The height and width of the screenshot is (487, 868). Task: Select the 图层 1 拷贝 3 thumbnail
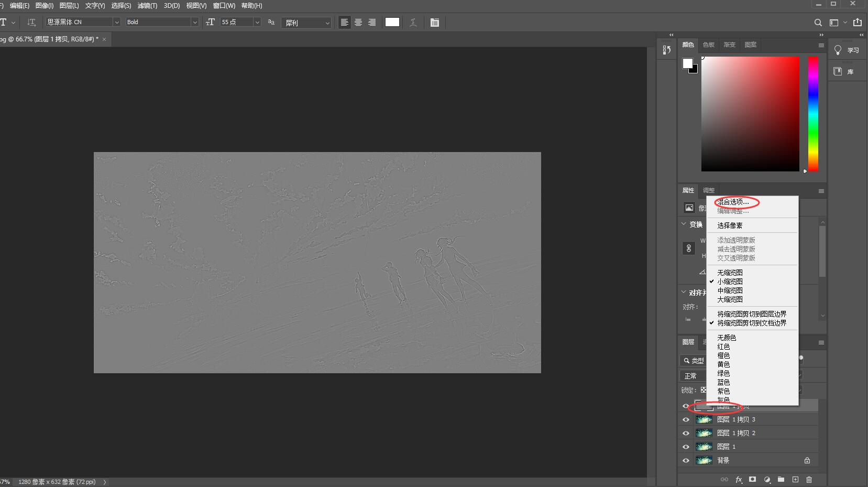704,419
